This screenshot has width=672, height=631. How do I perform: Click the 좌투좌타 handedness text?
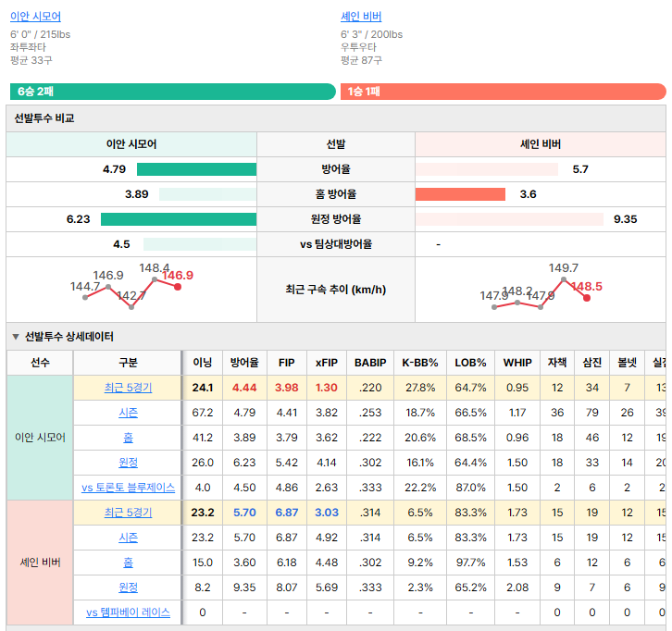tap(28, 47)
